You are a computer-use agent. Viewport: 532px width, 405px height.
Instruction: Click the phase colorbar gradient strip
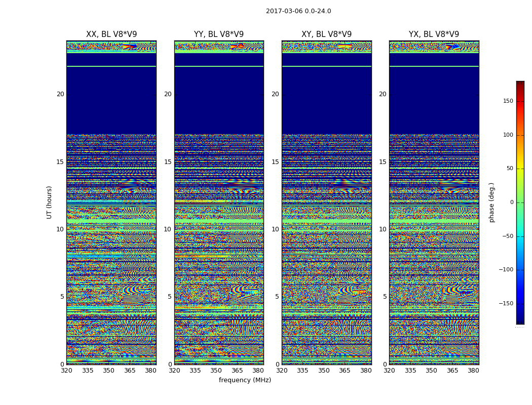click(x=520, y=202)
